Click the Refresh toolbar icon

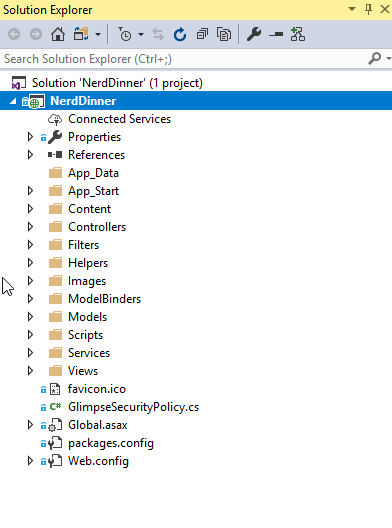pyautogui.click(x=180, y=34)
